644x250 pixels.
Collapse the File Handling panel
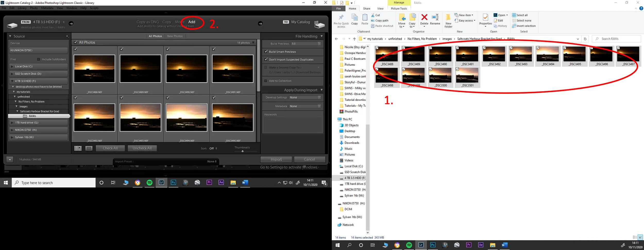coord(322,36)
